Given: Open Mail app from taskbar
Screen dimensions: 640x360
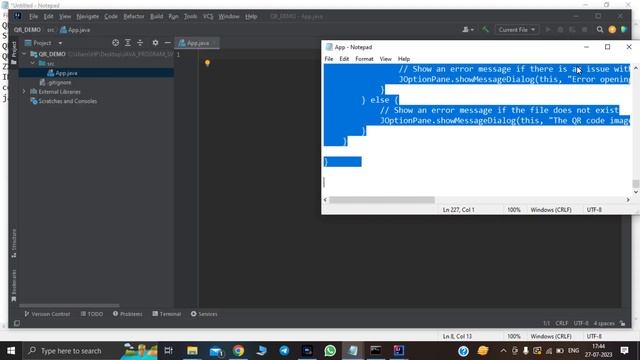Looking at the screenshot, I should tap(216, 351).
